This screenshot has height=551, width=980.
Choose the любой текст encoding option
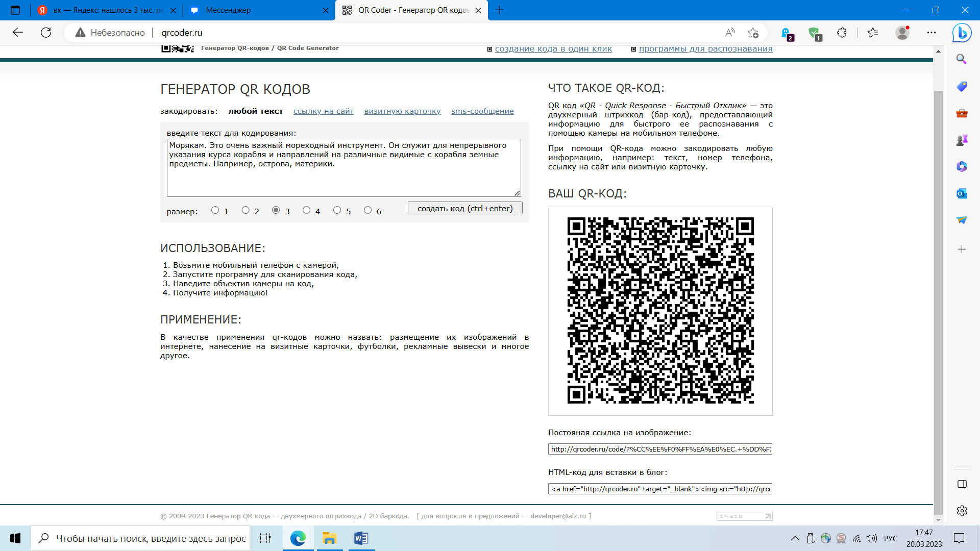coord(255,111)
